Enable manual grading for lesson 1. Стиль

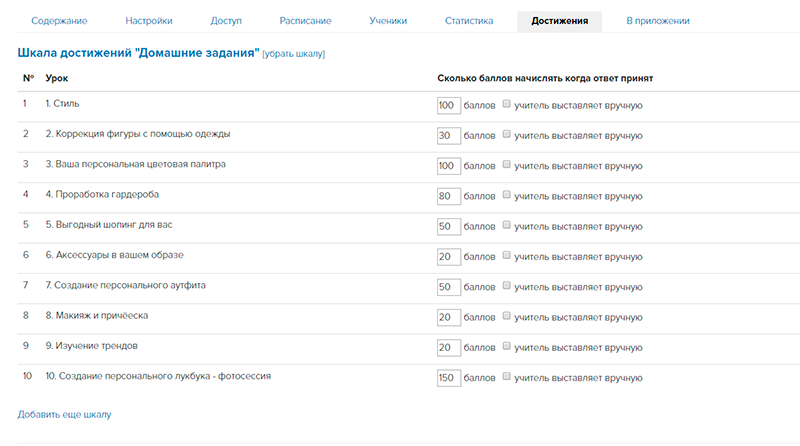coord(507,105)
